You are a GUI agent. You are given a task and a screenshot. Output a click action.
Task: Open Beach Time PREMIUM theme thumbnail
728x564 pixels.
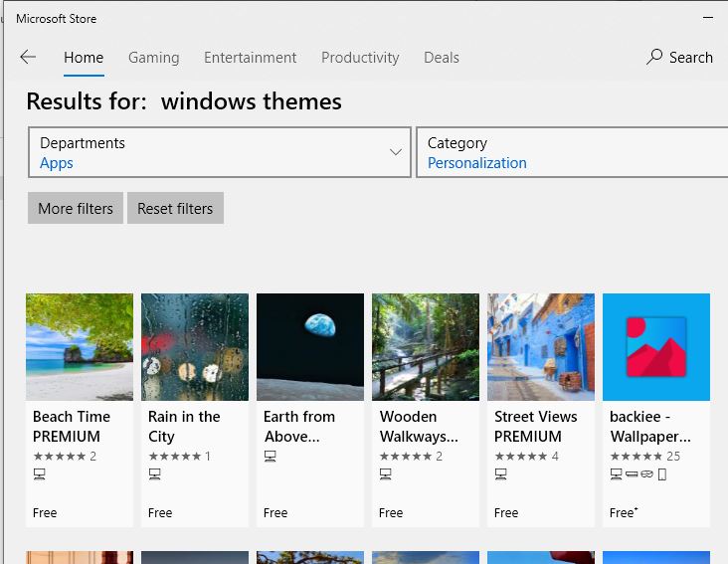[80, 347]
